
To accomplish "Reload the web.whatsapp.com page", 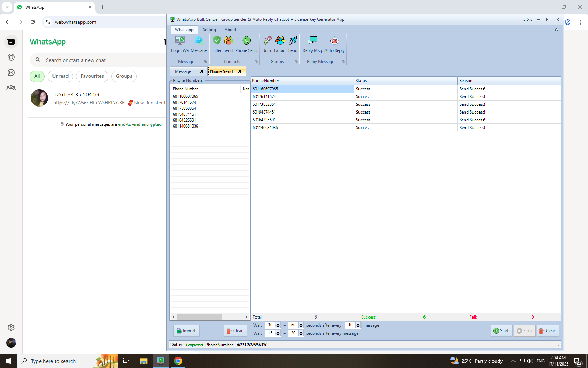I will pyautogui.click(x=33, y=22).
